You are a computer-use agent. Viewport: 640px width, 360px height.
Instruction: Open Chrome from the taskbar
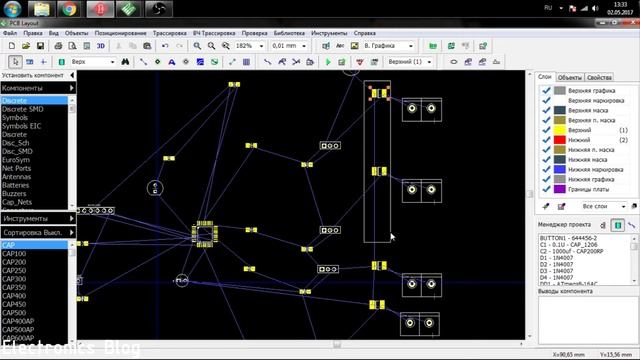(69, 9)
